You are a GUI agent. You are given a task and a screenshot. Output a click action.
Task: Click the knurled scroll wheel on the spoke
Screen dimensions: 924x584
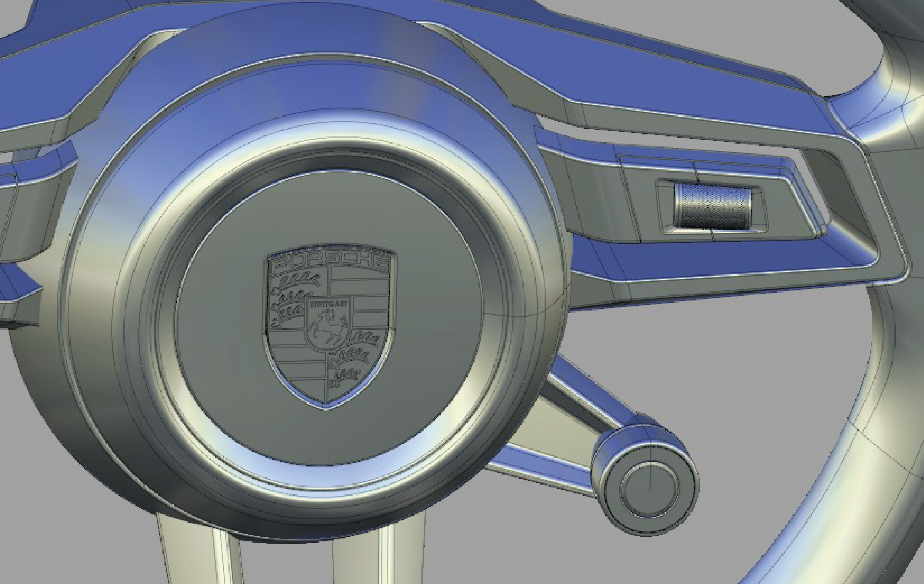[713, 206]
